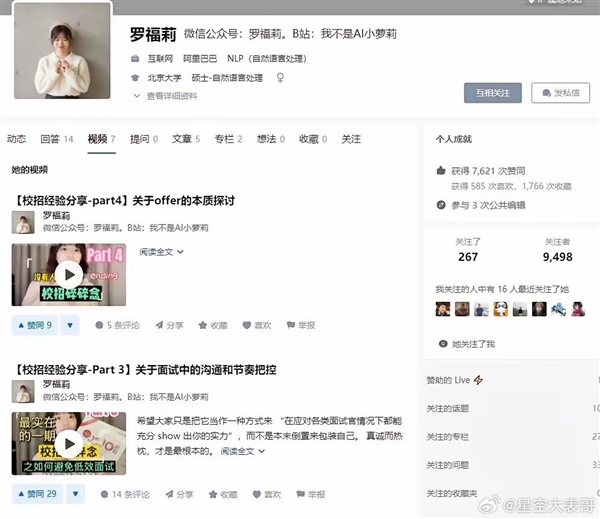
Task: Click the 互相关注 button
Action: click(492, 93)
